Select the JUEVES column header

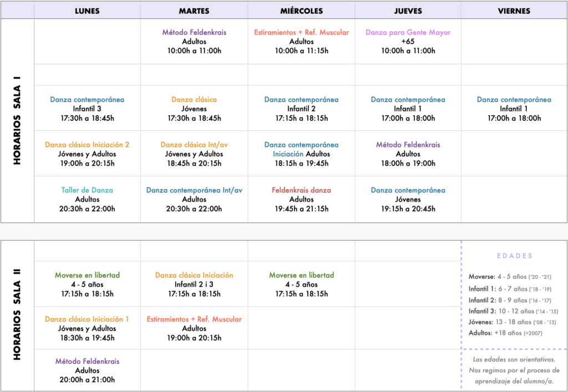coord(408,11)
